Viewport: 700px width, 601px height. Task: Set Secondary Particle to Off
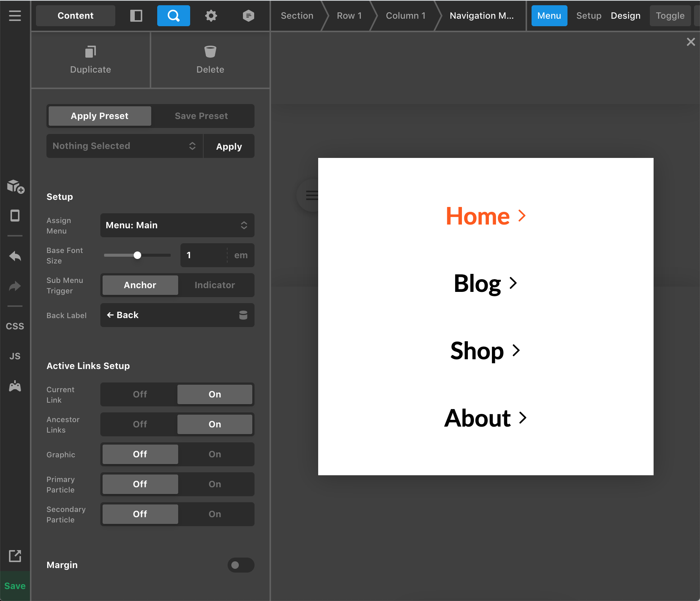click(140, 514)
